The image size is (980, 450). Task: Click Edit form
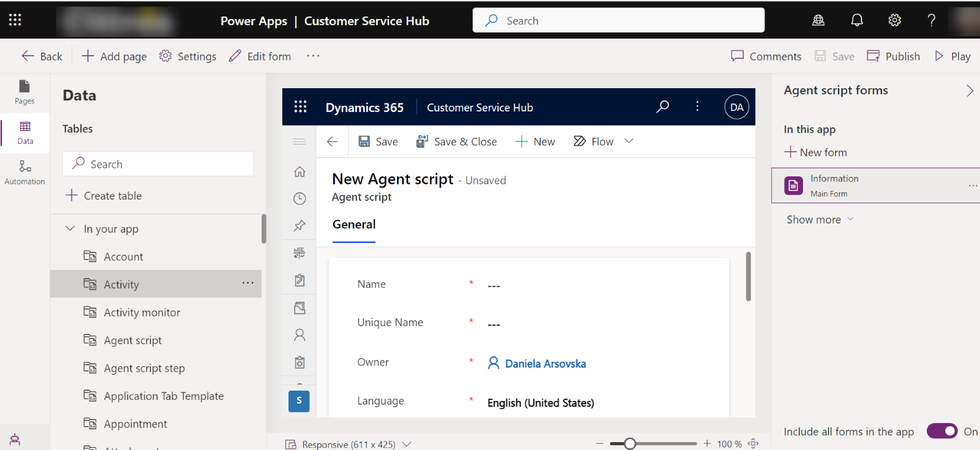pos(260,56)
